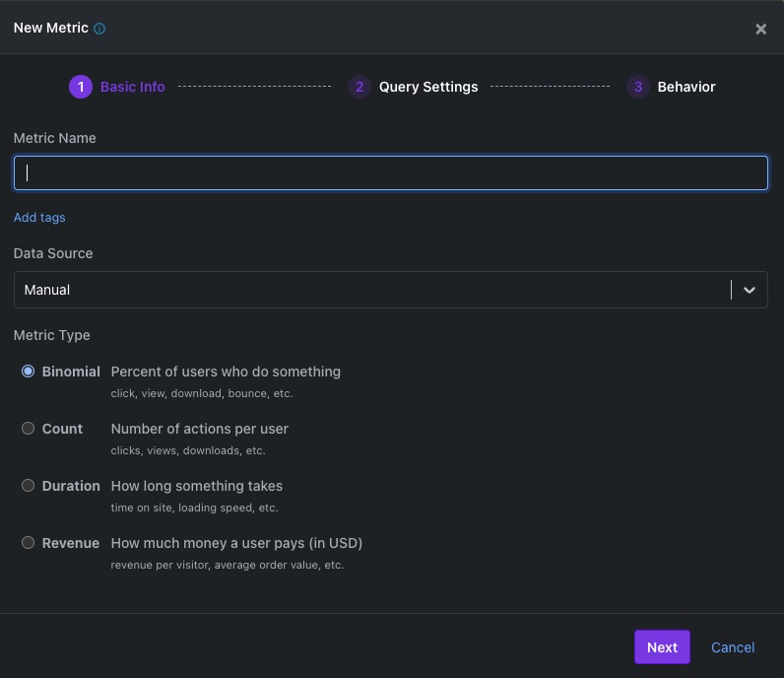Click step 2 circle icon
This screenshot has width=784, height=678.
[359, 87]
